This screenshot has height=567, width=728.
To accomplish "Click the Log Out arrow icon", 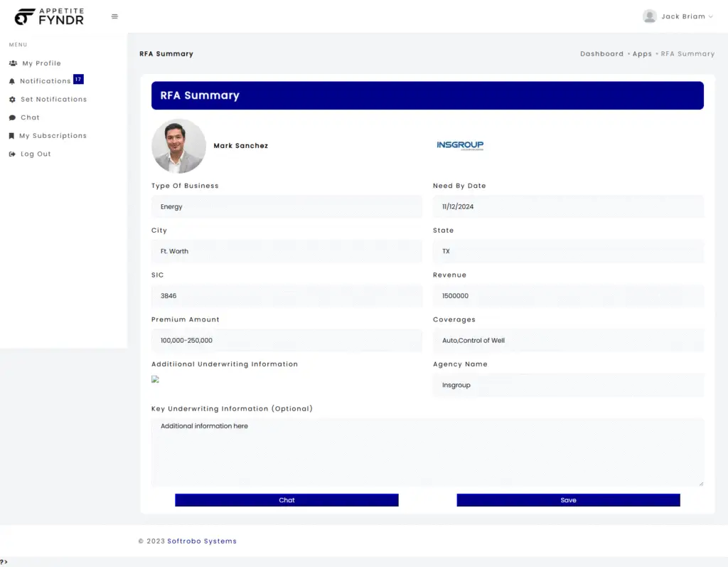I will pyautogui.click(x=12, y=154).
